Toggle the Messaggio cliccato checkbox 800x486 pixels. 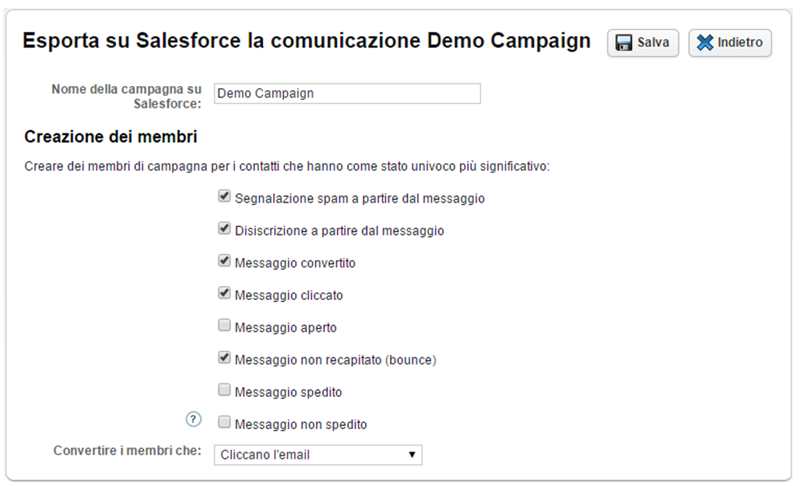click(225, 294)
